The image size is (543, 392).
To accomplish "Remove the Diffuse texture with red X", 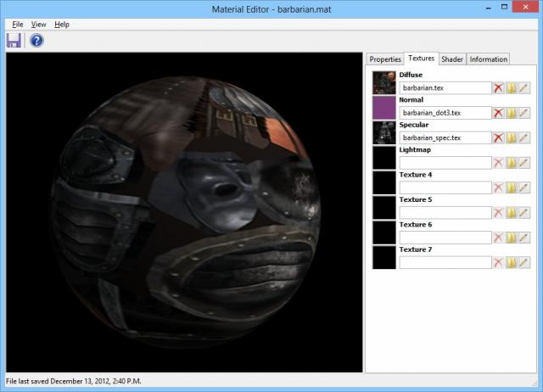I will (x=499, y=88).
